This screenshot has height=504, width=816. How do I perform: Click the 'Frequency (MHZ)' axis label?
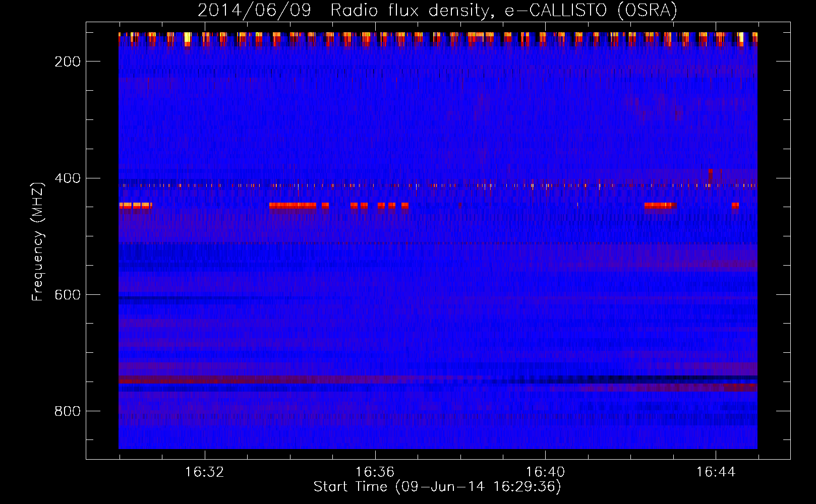click(38, 241)
